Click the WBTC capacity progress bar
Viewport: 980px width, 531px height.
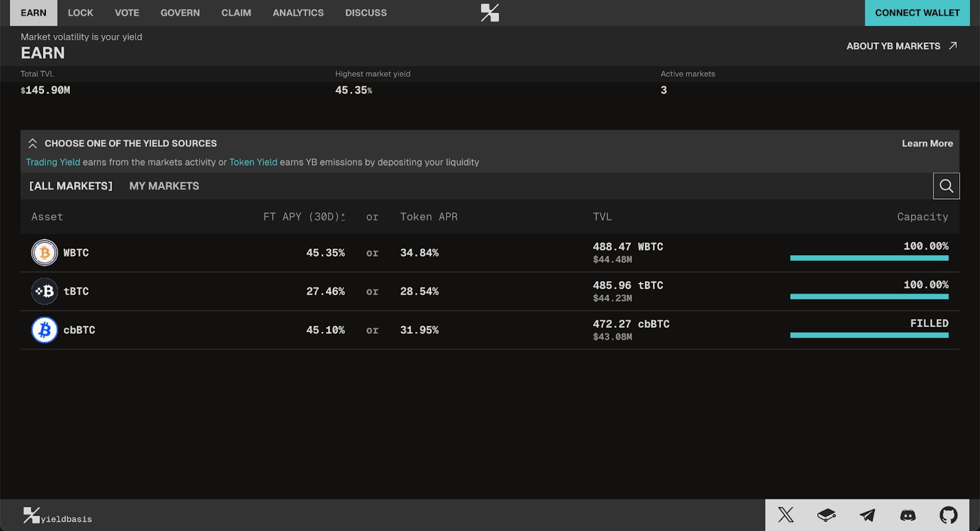point(869,258)
